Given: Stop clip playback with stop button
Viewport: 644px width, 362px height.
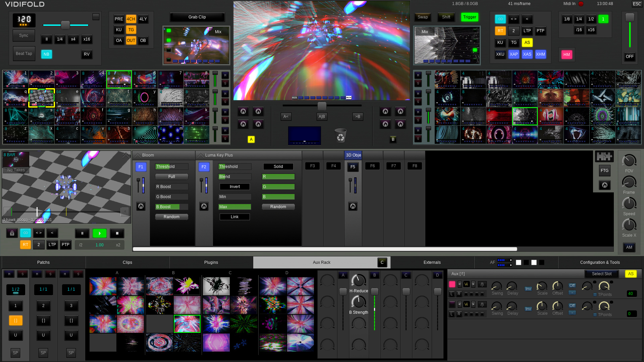Looking at the screenshot, I should [117, 233].
